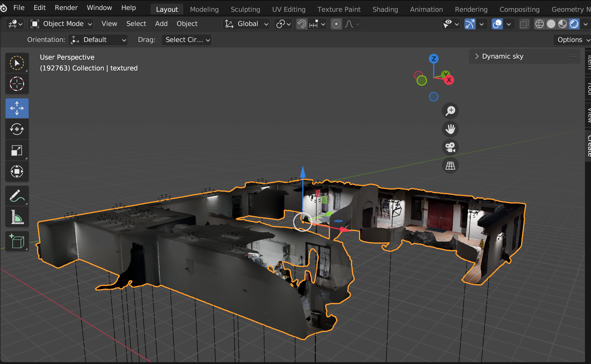This screenshot has width=591, height=364.
Task: Choose the Transform tool
Action: [x=17, y=172]
